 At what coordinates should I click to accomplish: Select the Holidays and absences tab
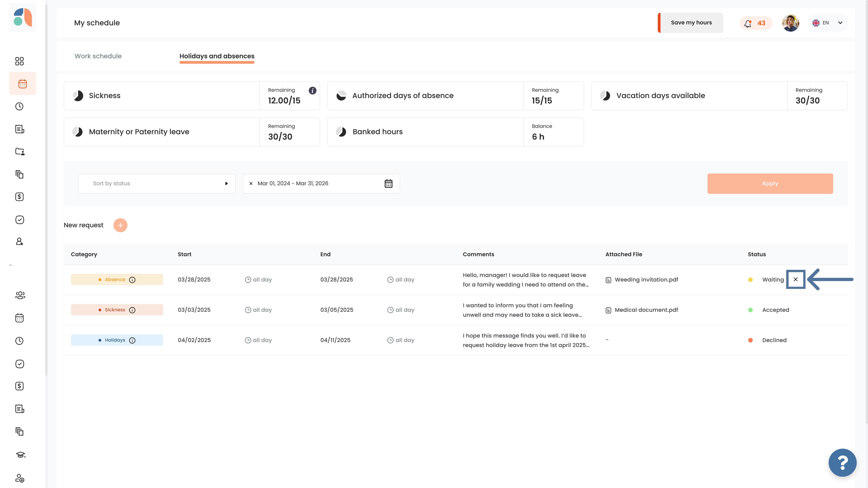tap(217, 56)
